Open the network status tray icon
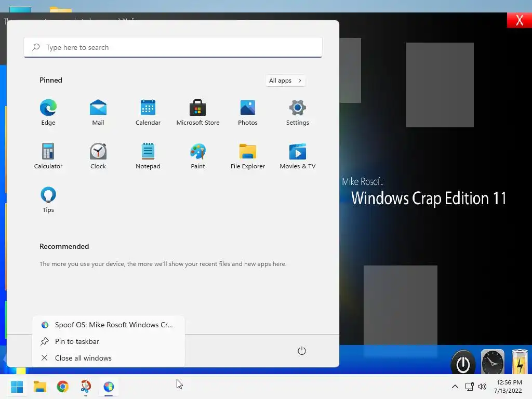 (x=470, y=387)
